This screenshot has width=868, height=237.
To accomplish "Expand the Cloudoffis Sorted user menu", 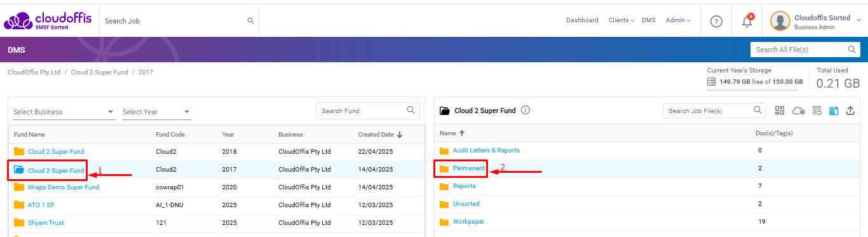I will [858, 20].
